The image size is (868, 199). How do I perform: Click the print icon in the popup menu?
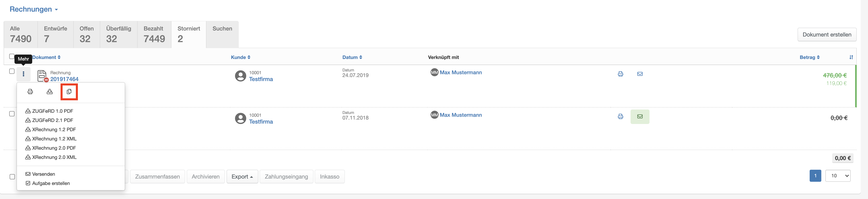pos(30,92)
